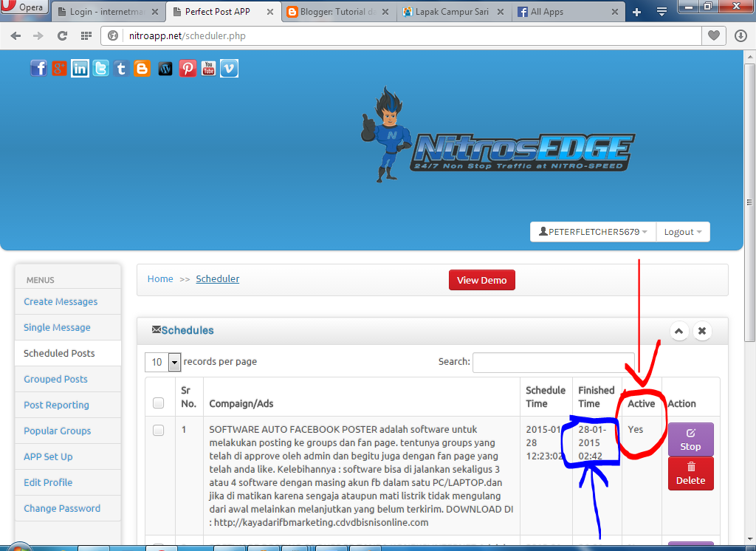The image size is (756, 551).
Task: Click the Search field in Schedules
Action: point(553,363)
